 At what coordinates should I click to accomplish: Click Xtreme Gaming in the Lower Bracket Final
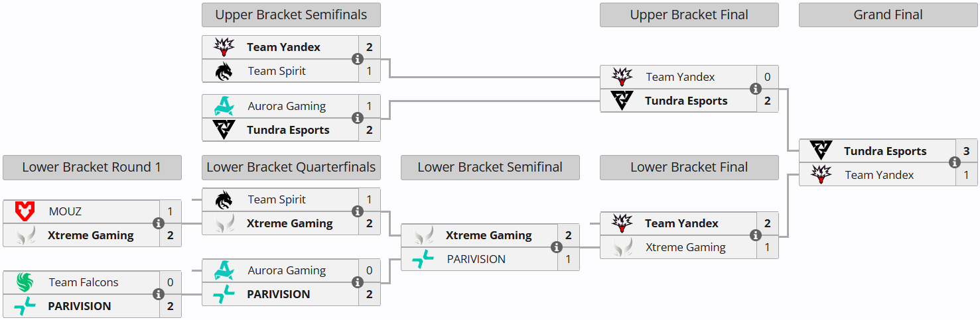tap(685, 247)
